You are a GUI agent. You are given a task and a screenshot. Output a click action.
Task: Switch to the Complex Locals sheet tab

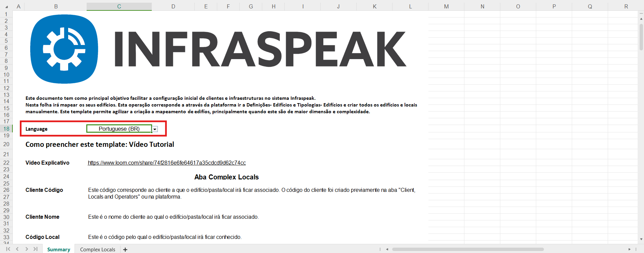(98, 249)
